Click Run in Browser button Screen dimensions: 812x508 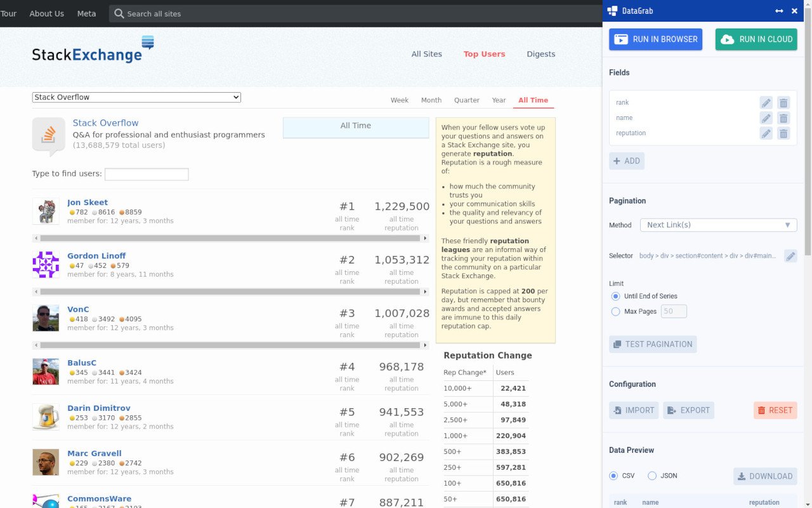(656, 39)
